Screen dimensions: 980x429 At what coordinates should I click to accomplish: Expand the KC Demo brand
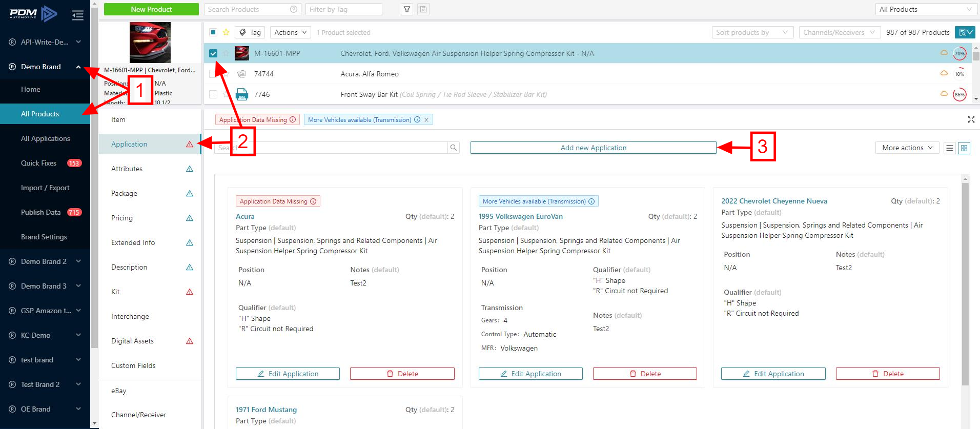click(x=78, y=335)
